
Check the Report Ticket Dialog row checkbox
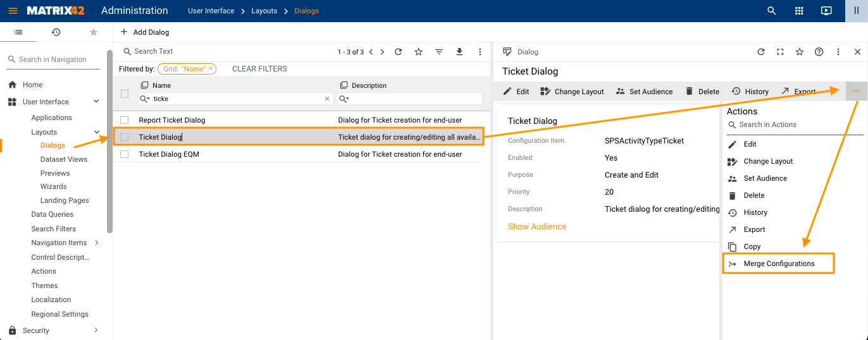pos(125,120)
